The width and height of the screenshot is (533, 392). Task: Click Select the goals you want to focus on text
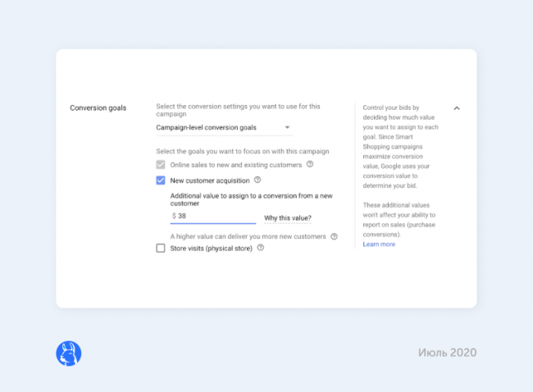[242, 152]
